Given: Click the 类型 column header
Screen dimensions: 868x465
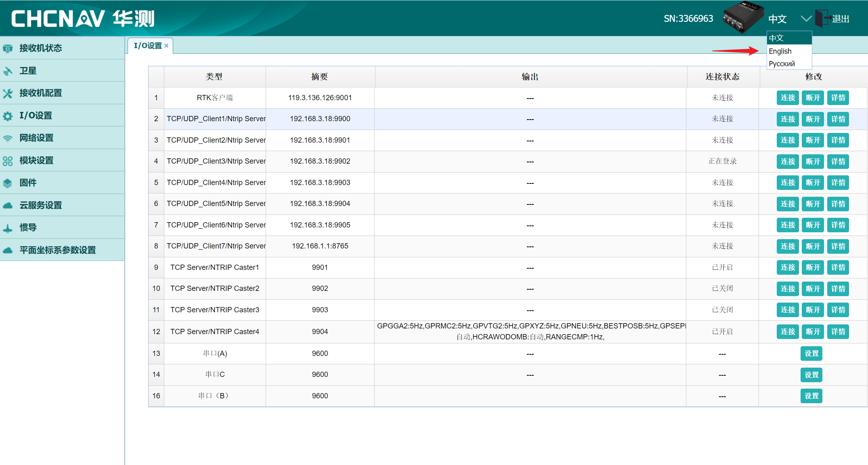Looking at the screenshot, I should tap(214, 77).
